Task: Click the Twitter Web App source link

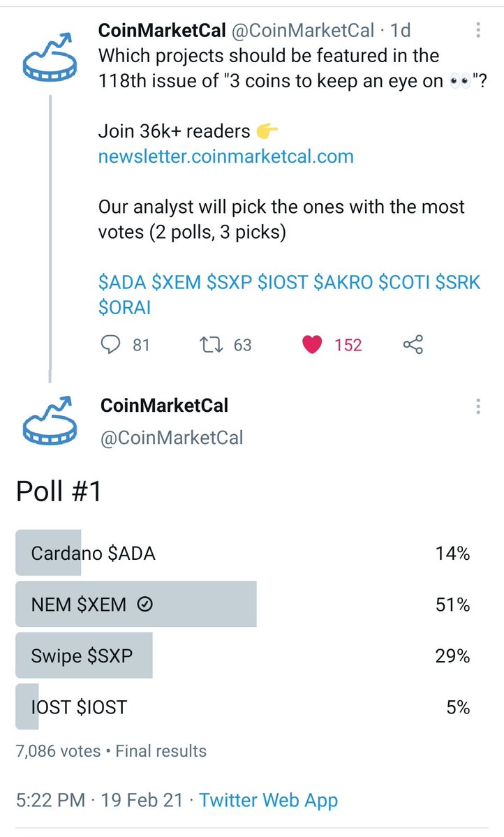Action: (269, 800)
